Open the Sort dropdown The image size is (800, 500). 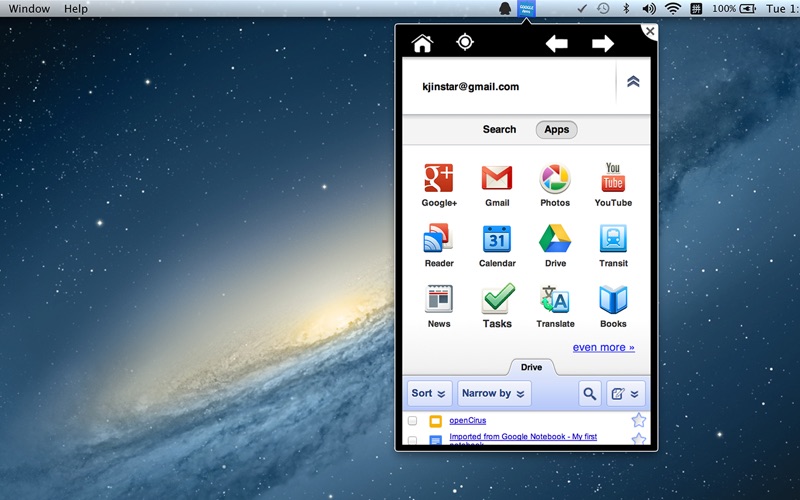[429, 393]
